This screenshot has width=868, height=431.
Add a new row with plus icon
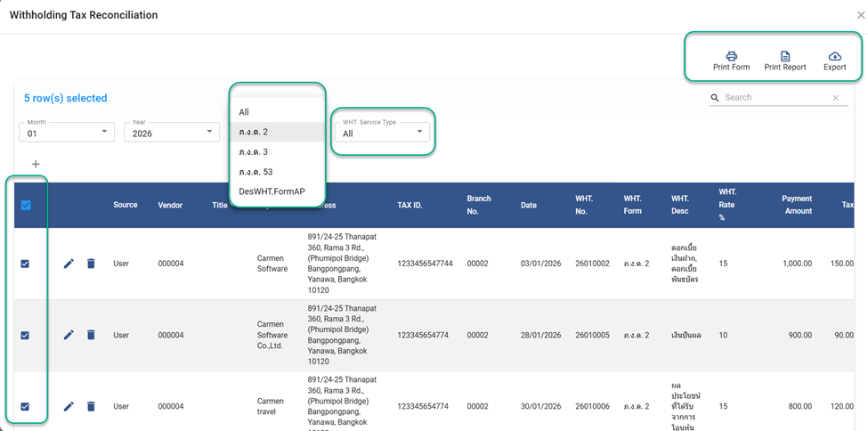pos(36,164)
